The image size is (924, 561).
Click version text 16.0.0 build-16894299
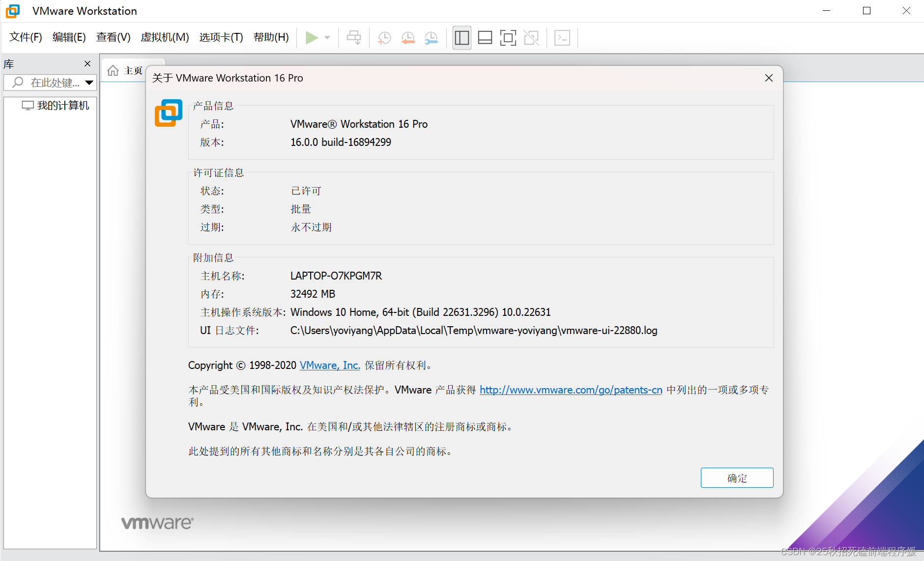coord(341,142)
